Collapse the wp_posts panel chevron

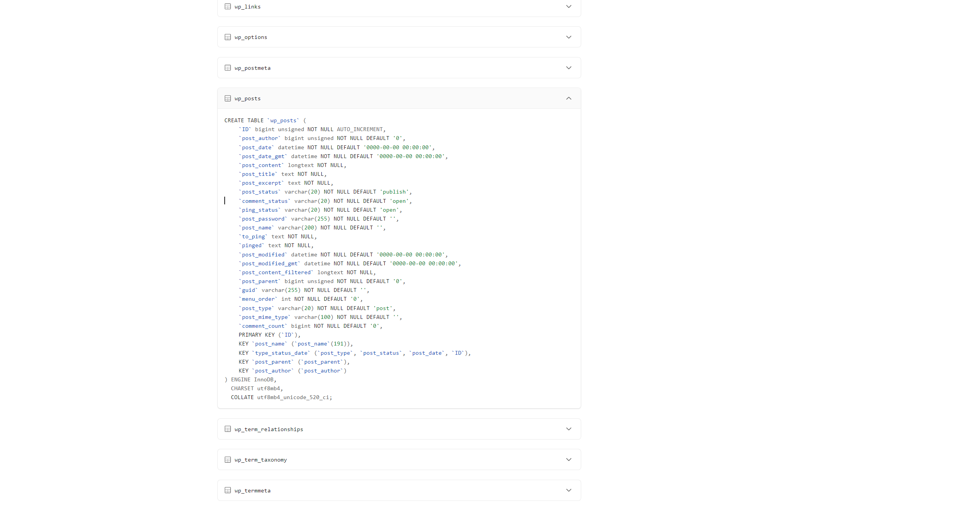pos(568,98)
